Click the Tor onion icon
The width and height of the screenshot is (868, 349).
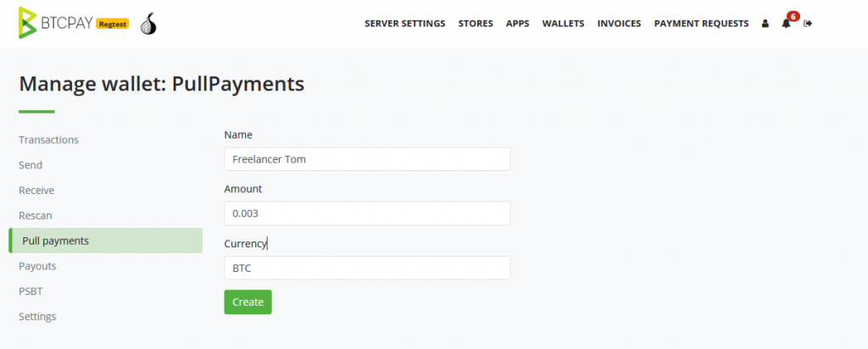147,24
